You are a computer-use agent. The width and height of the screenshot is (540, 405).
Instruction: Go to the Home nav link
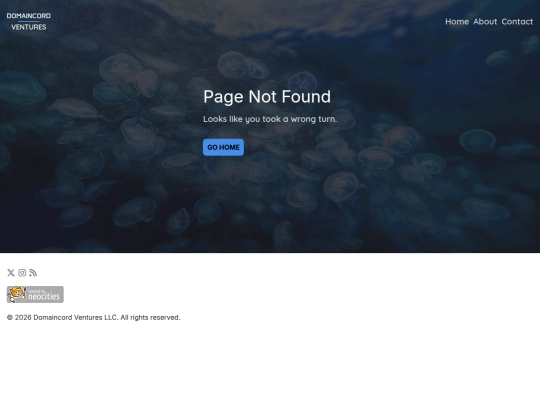click(x=457, y=22)
